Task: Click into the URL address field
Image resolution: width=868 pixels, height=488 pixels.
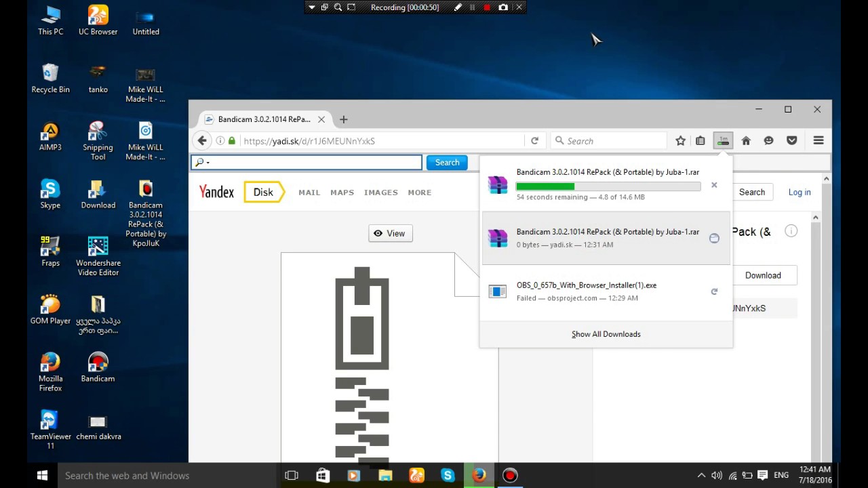Action: (382, 140)
